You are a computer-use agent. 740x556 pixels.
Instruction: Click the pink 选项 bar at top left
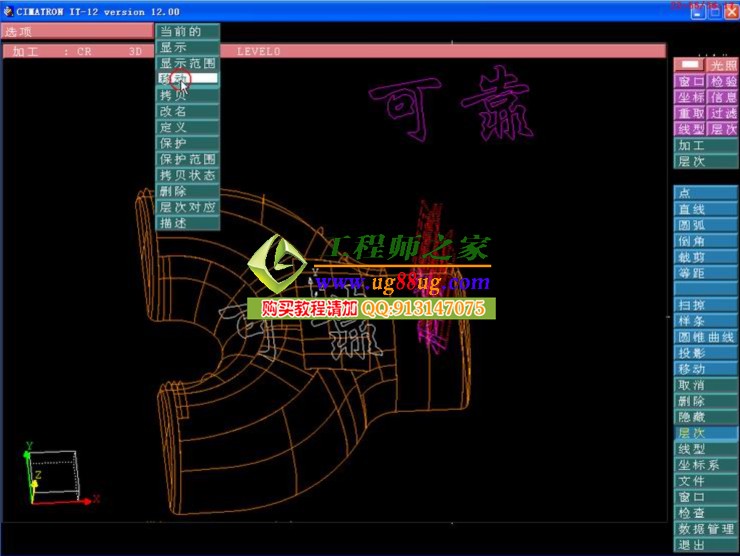coord(77,32)
